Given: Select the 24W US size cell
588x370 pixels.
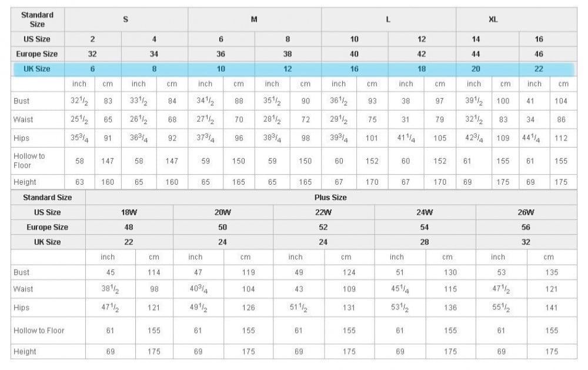Looking at the screenshot, I should (425, 212).
